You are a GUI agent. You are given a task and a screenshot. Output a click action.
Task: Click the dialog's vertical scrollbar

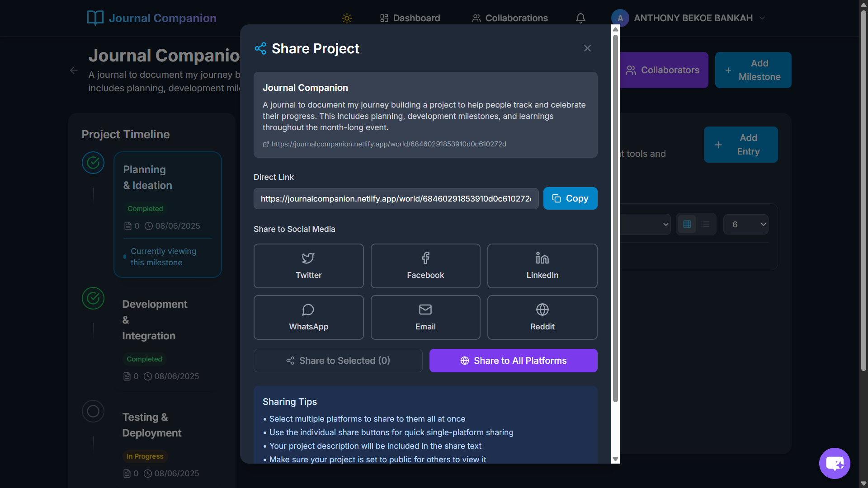pyautogui.click(x=615, y=217)
